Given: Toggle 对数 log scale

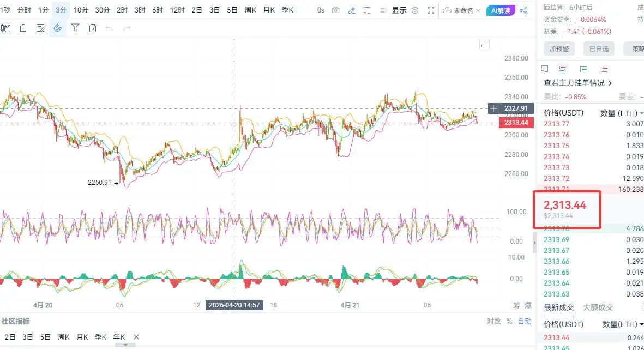Looking at the screenshot, I should coord(493,321).
